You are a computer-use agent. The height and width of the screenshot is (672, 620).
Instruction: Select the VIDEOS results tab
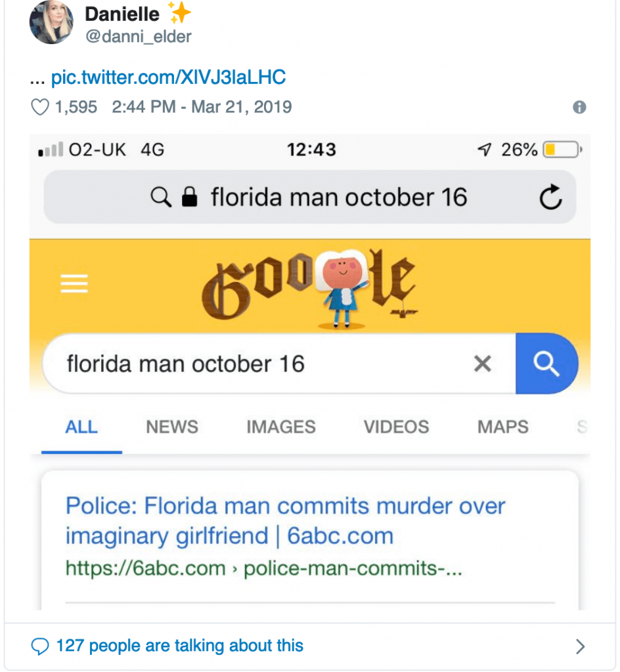(396, 427)
